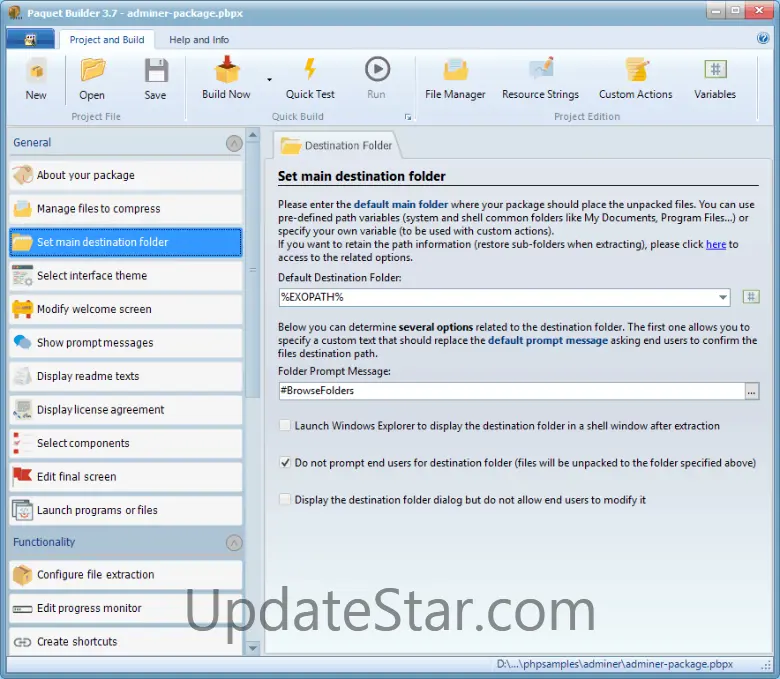Viewport: 780px width, 679px height.
Task: Open Create shortcuts
Action: pos(126,642)
